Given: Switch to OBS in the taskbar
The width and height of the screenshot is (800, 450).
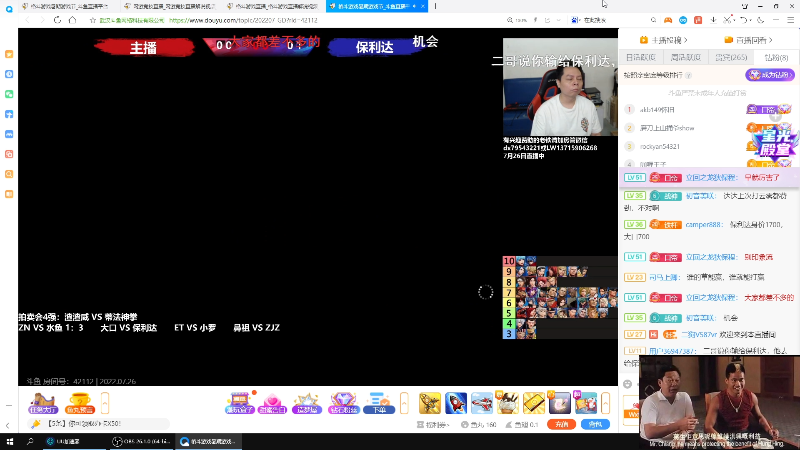Looking at the screenshot, I should (x=141, y=441).
